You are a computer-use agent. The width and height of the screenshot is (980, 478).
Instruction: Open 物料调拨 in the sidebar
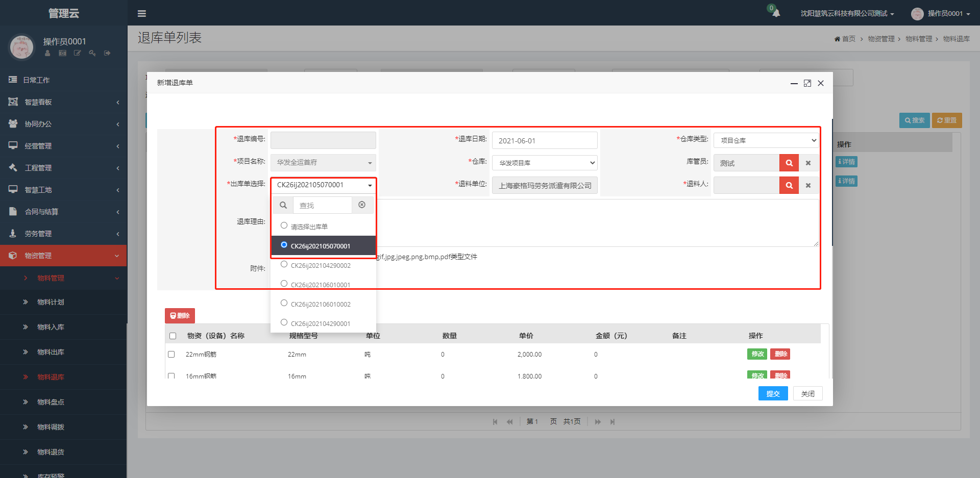63,427
